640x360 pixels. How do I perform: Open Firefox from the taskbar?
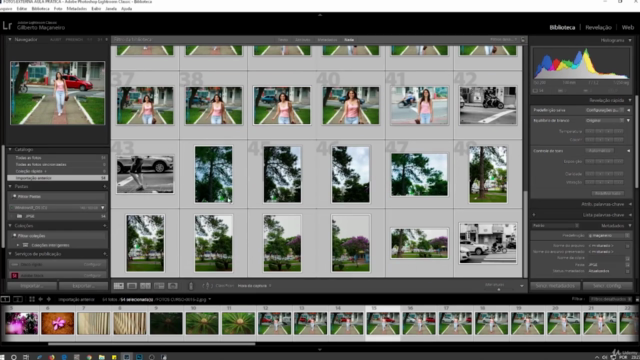point(51,357)
